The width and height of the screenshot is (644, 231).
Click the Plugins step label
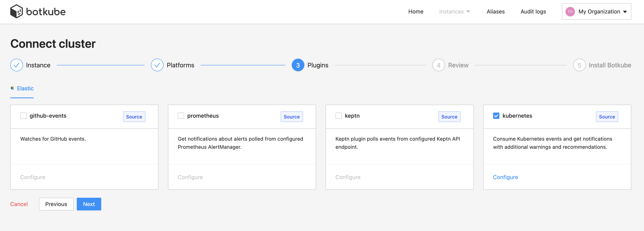(318, 65)
